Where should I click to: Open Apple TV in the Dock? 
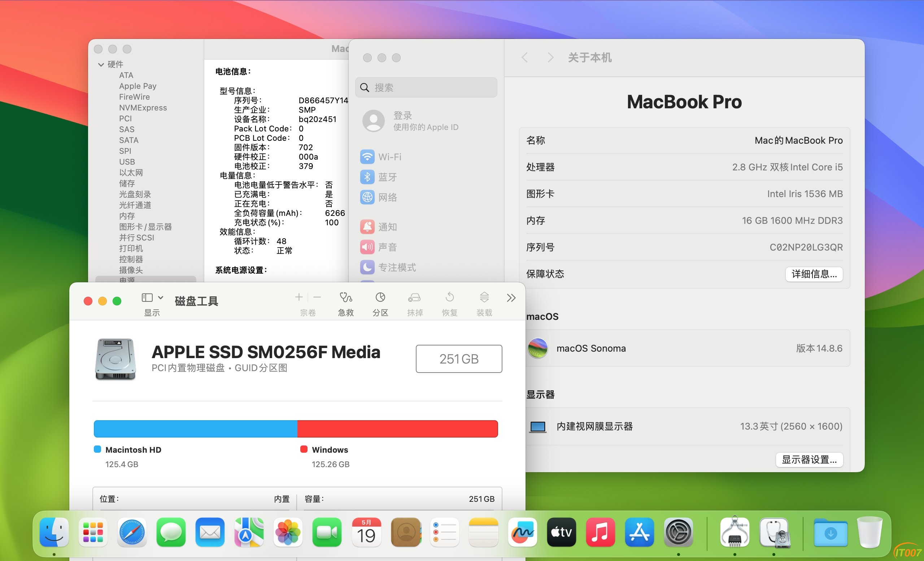tap(562, 532)
